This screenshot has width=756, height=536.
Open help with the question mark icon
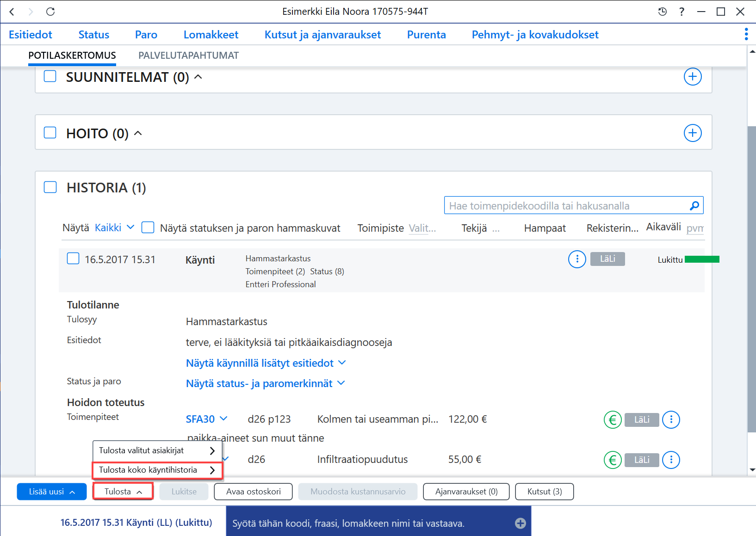point(682,12)
